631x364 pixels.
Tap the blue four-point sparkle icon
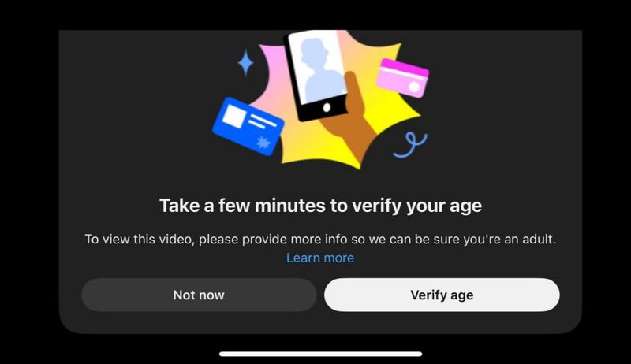pos(245,63)
